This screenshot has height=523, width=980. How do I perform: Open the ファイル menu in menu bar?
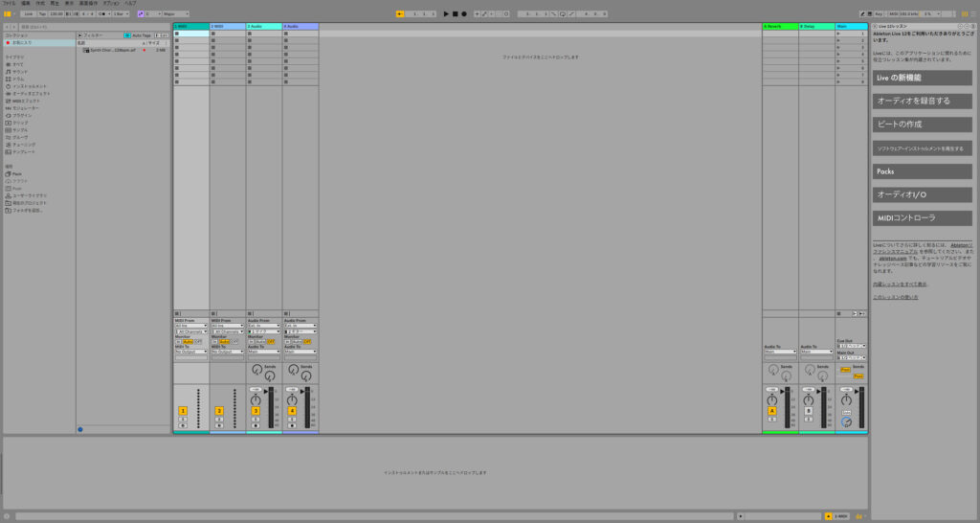pyautogui.click(x=9, y=3)
